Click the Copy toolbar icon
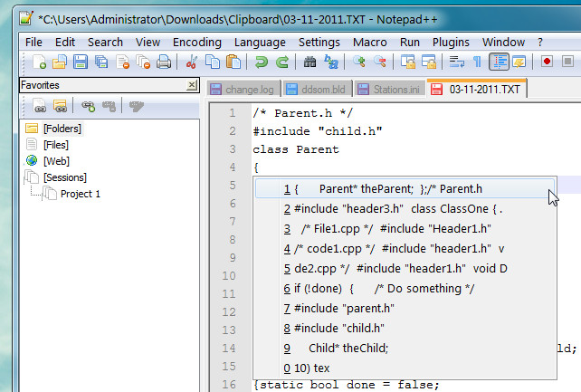 pos(213,62)
